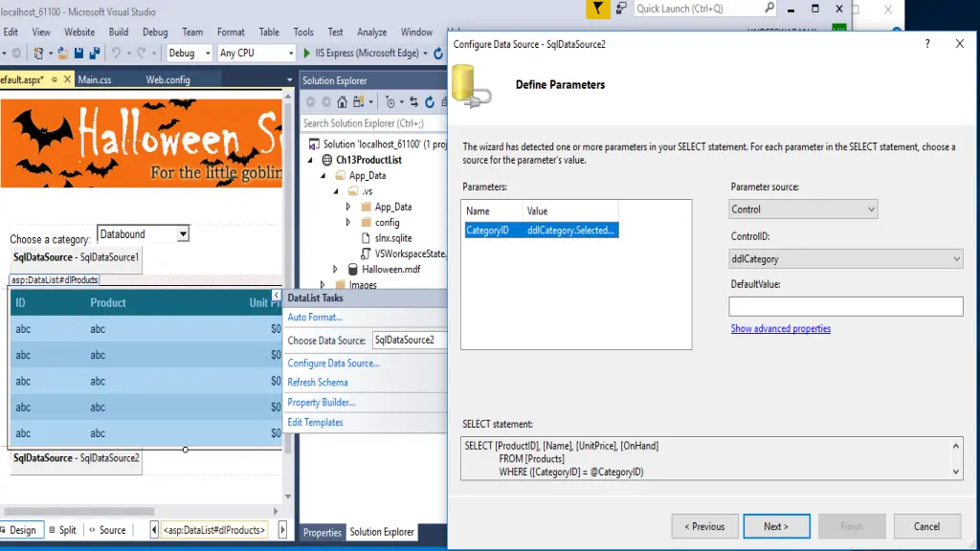Switch to the Web.config tab
This screenshot has height=551, width=980.
coord(167,80)
